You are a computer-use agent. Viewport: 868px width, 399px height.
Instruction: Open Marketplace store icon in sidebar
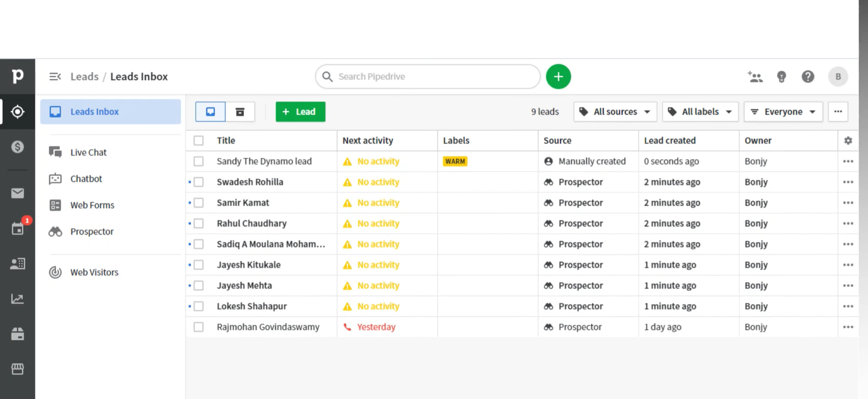(x=17, y=369)
